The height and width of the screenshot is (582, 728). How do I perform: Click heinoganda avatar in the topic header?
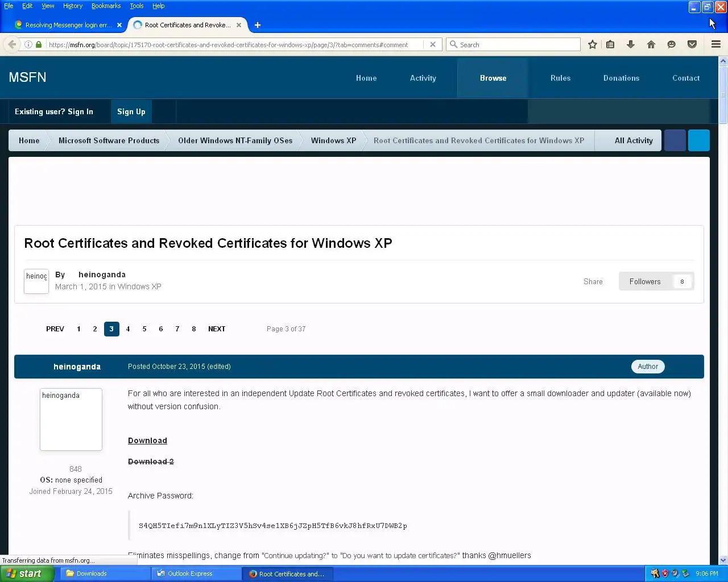point(36,281)
